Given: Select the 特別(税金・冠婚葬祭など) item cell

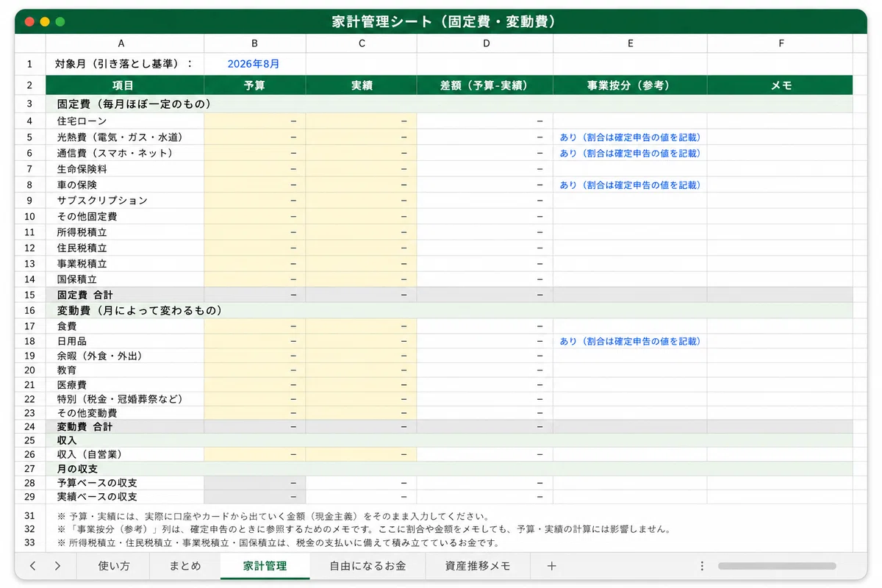Looking at the screenshot, I should [125, 398].
